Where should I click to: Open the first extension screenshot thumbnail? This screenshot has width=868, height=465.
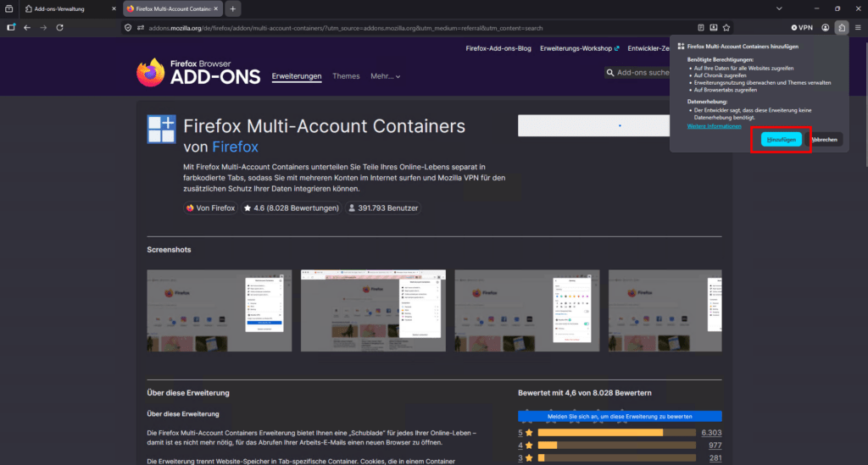pos(220,311)
